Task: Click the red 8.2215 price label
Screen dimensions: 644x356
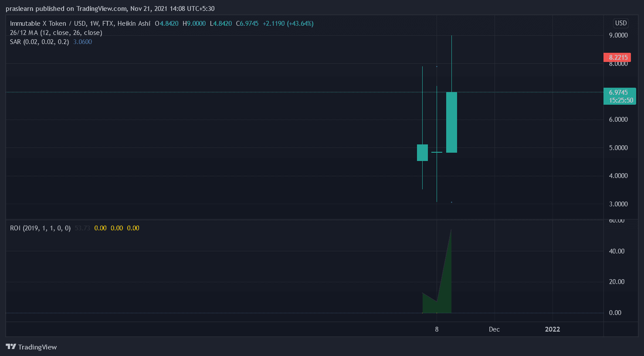Action: 617,57
